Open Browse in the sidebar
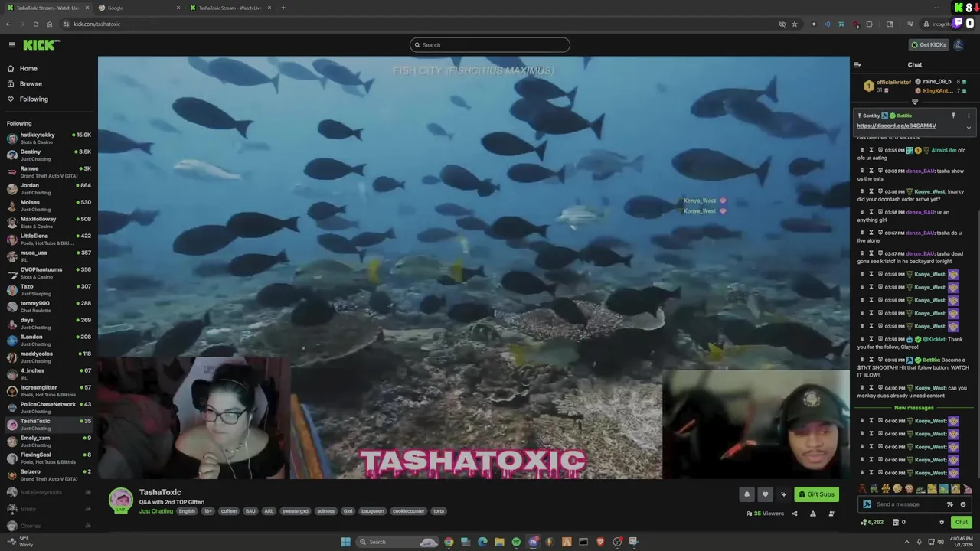Viewport: 980px width, 551px height. tap(31, 83)
